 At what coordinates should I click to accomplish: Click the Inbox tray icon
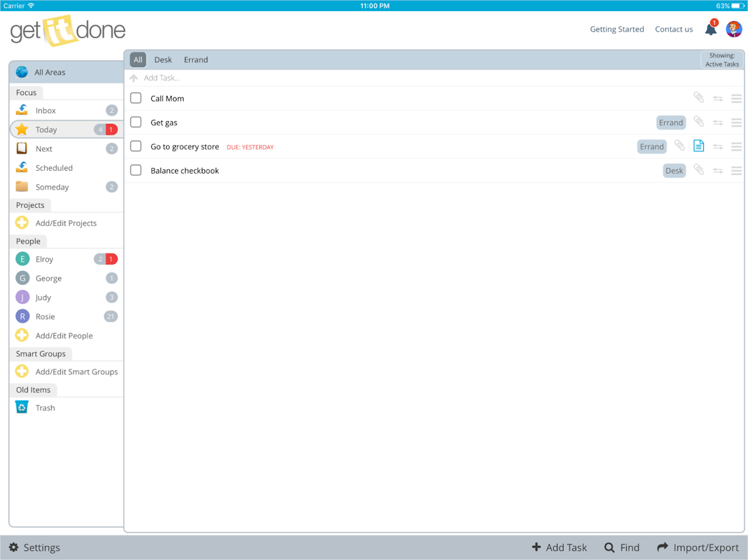(x=22, y=110)
